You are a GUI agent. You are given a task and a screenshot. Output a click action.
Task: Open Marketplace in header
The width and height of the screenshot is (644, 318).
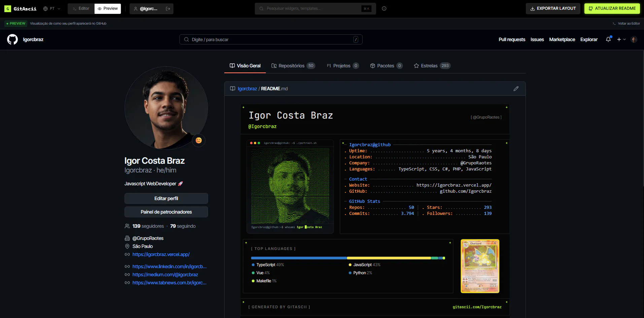pos(562,40)
